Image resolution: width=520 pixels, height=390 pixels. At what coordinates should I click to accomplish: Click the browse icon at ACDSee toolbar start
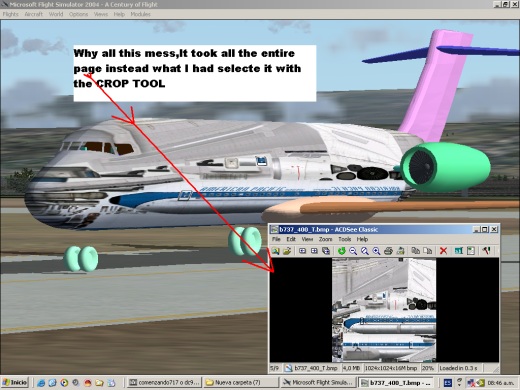pyautogui.click(x=275, y=251)
